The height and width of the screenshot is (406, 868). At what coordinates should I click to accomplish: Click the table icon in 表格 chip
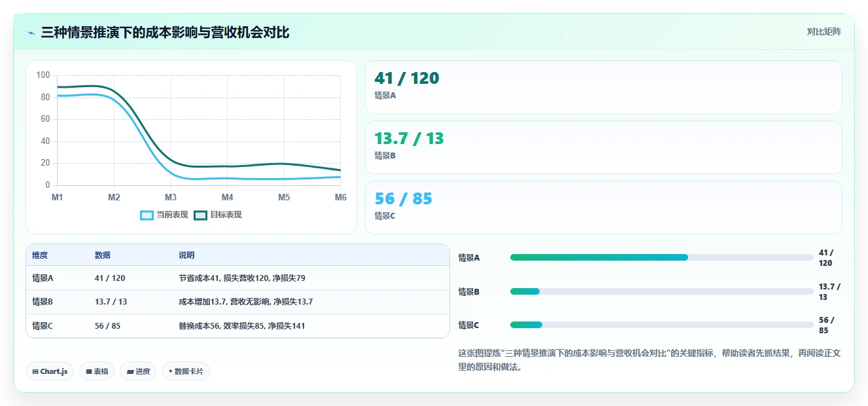pos(88,371)
